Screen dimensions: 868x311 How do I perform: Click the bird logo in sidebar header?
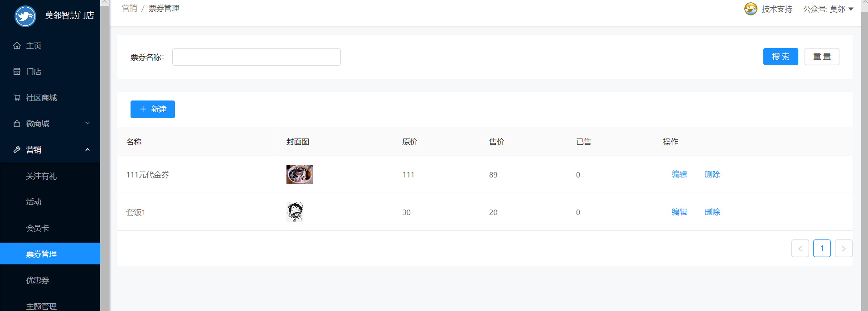[25, 16]
